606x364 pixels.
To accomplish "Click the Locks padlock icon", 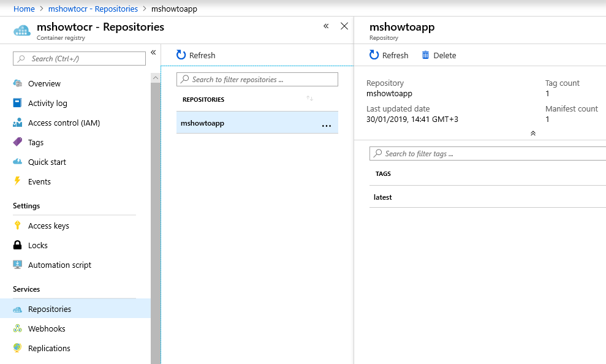I will pos(17,245).
